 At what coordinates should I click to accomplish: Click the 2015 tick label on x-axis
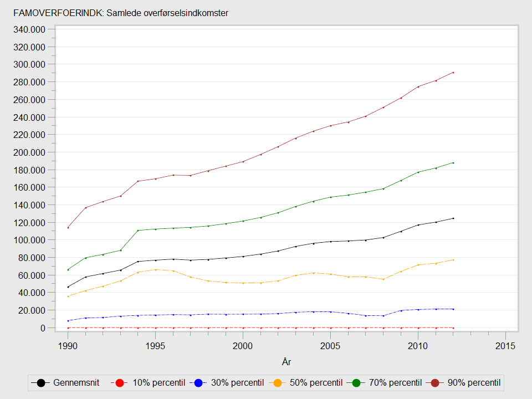click(505, 345)
